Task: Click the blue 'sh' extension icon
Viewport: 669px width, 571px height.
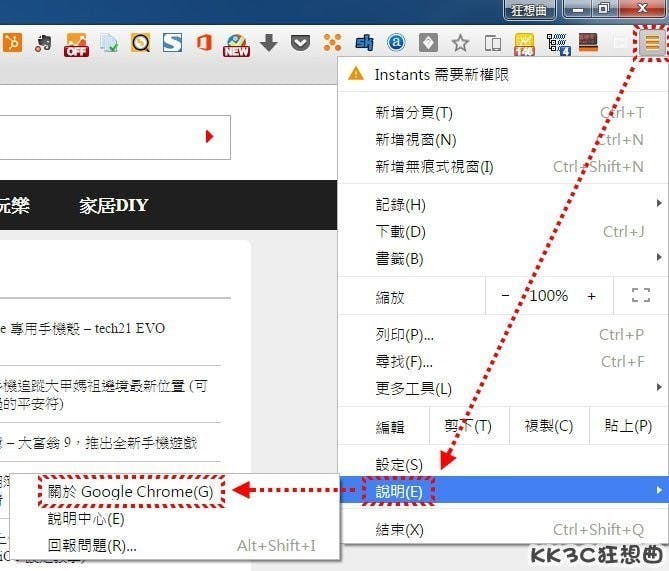Action: [x=364, y=43]
